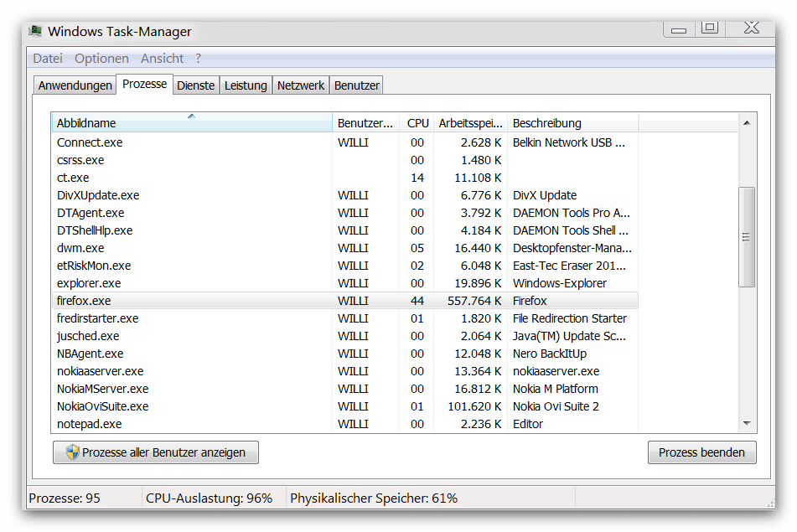The height and width of the screenshot is (532, 797).
Task: Go to the Leistung tab
Action: point(246,85)
